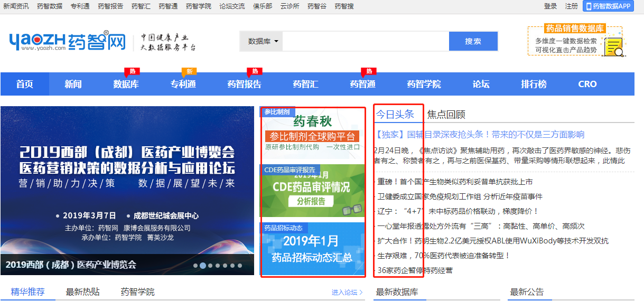Select CRO in the blue navigation bar

(587, 84)
